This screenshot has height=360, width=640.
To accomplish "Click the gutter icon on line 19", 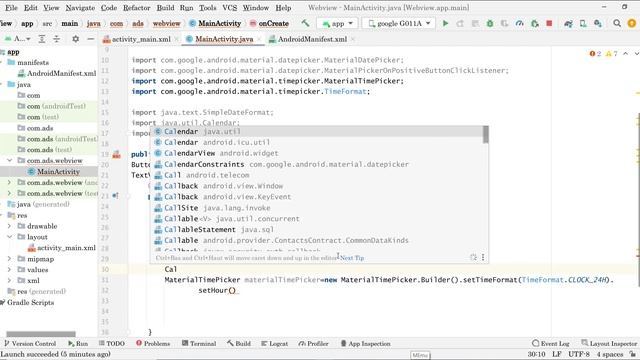I will [x=116, y=154].
